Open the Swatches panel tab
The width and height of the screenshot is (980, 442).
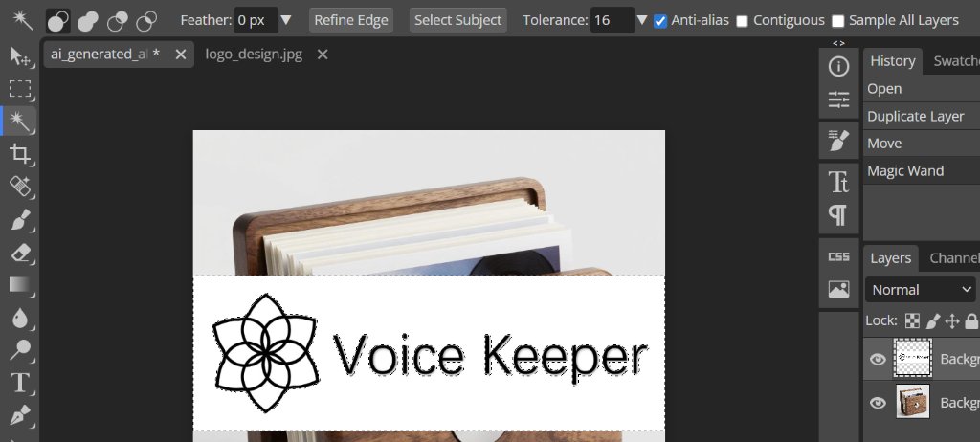pyautogui.click(x=956, y=61)
